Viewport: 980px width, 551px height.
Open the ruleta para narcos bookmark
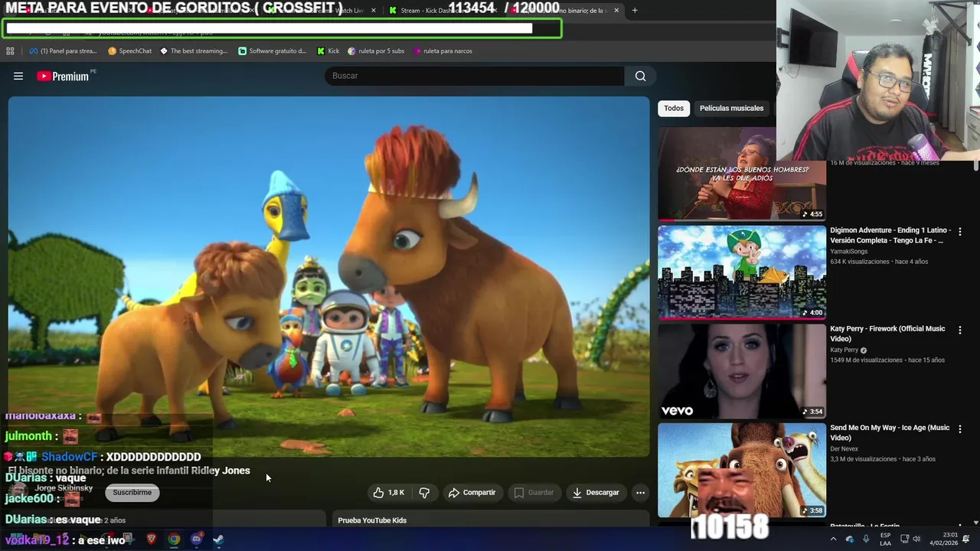(443, 51)
